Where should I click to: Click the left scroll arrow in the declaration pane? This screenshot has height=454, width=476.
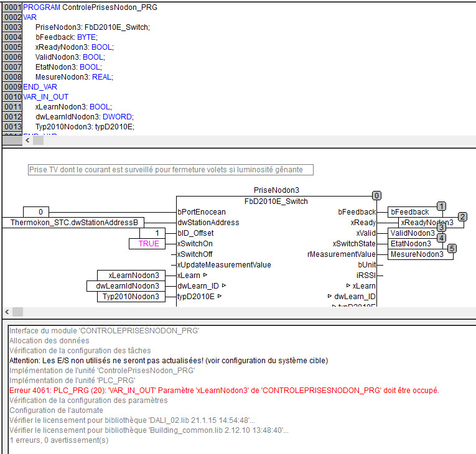coord(28,141)
